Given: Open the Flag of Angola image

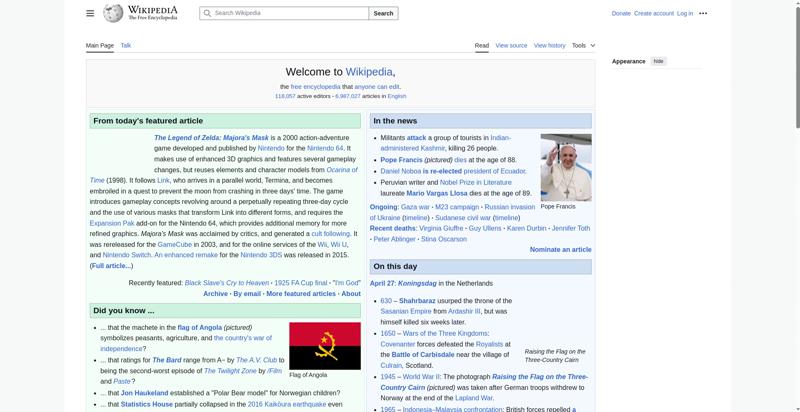Looking at the screenshot, I should (x=324, y=346).
